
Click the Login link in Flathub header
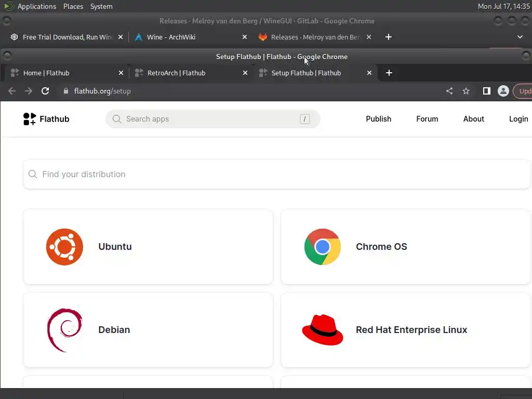tap(518, 119)
